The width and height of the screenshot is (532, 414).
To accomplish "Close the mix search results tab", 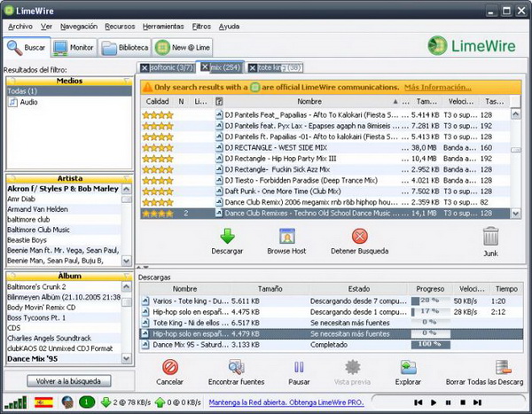I will point(205,66).
